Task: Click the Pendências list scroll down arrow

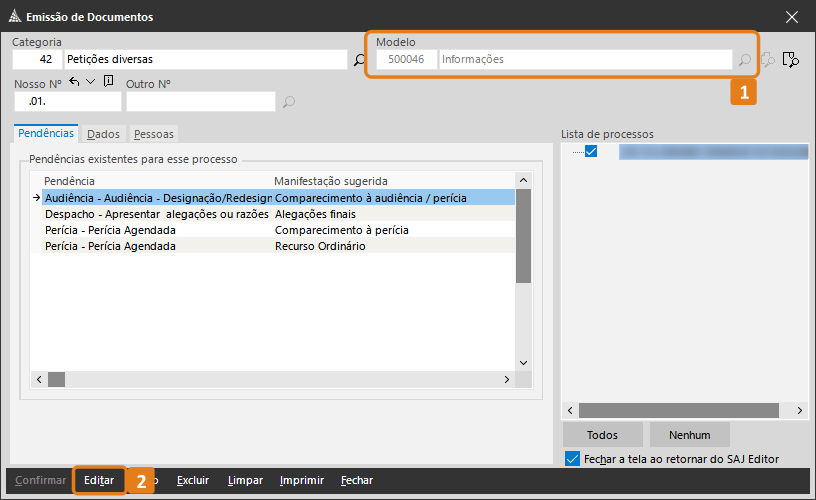Action: pyautogui.click(x=522, y=363)
